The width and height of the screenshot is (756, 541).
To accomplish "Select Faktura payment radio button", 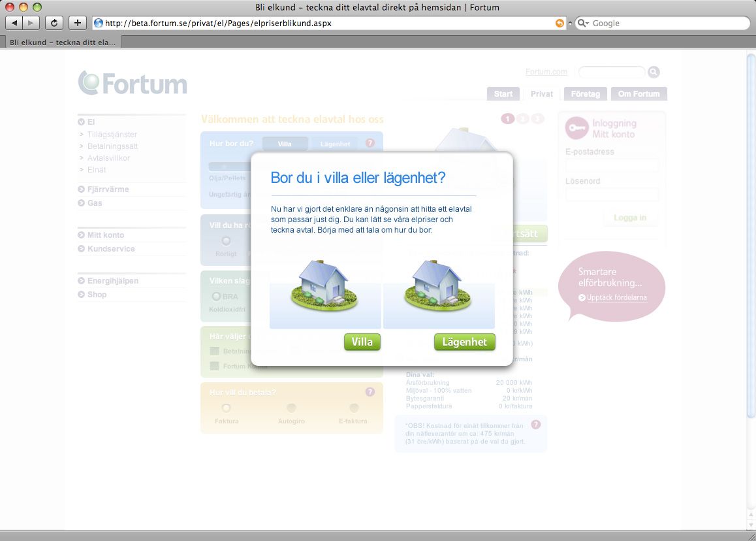I will click(x=226, y=408).
